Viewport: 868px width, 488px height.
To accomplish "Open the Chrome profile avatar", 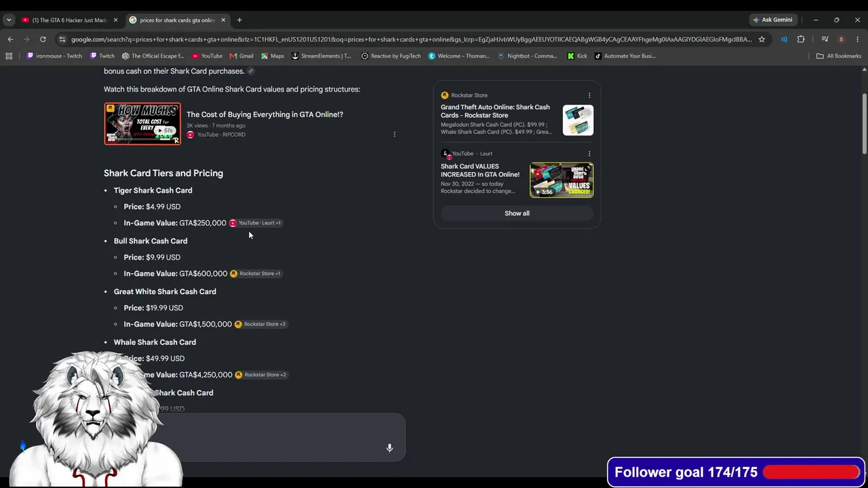I will pos(841,39).
